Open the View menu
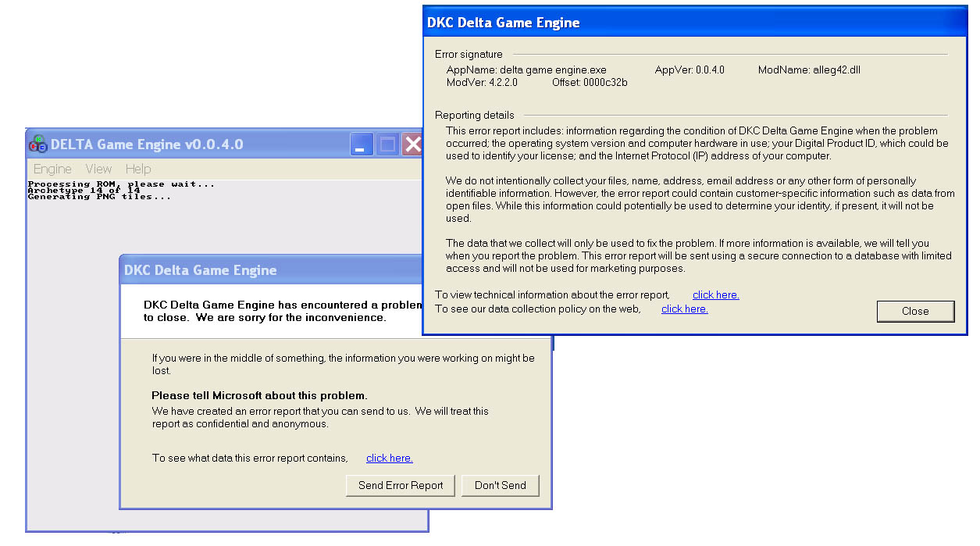This screenshot has height=546, width=980. coord(98,169)
